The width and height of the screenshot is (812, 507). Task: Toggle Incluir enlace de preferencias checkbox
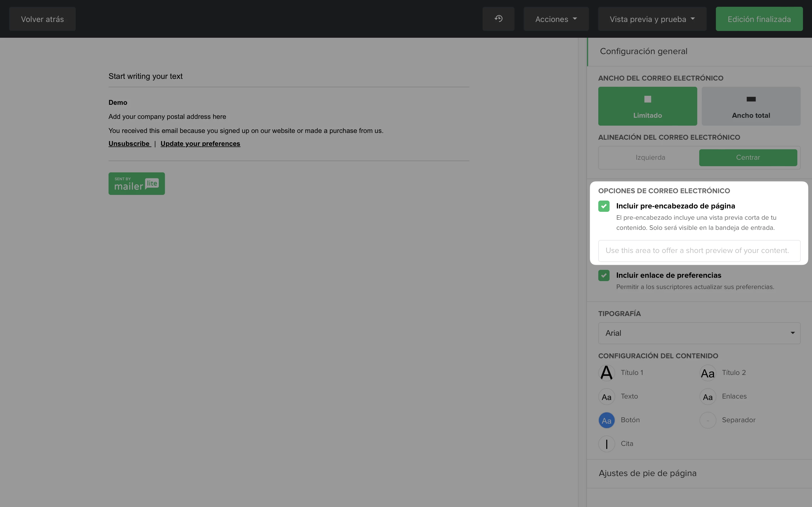(604, 275)
